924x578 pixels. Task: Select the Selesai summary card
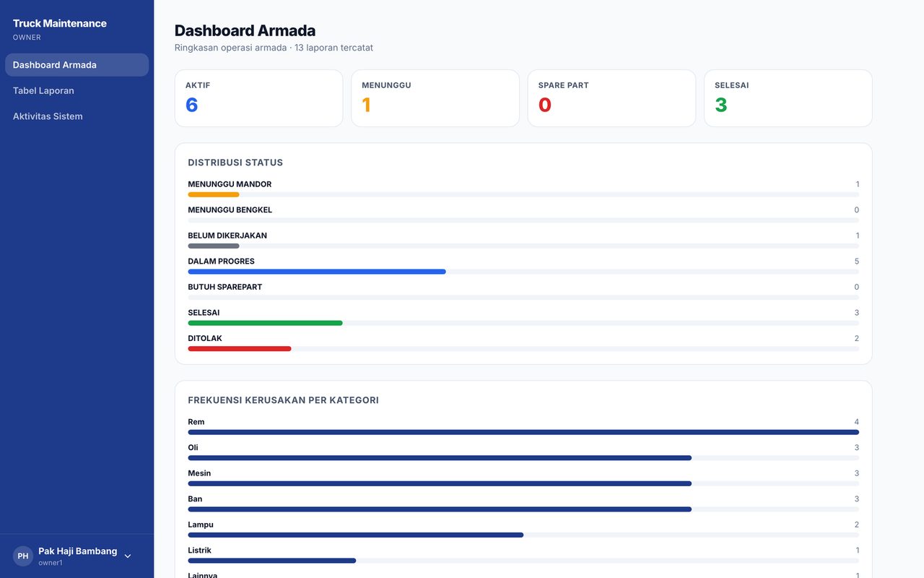click(x=788, y=98)
